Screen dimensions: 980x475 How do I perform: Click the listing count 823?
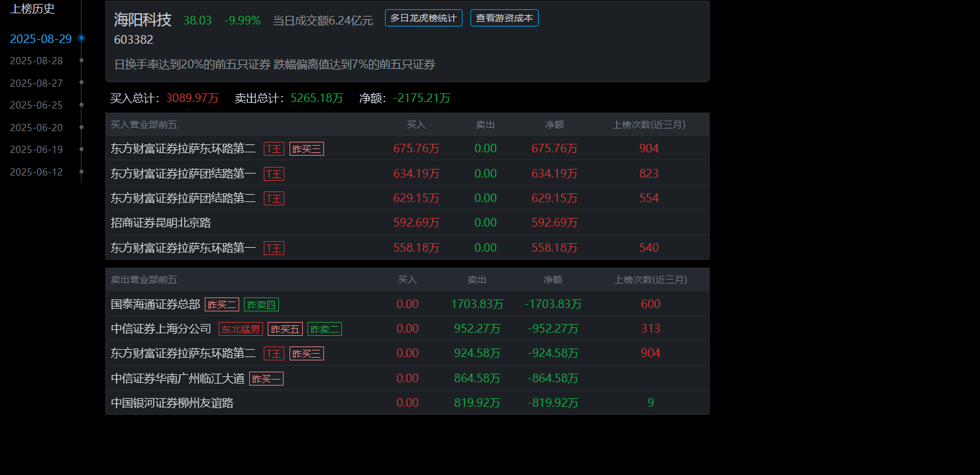pos(649,173)
